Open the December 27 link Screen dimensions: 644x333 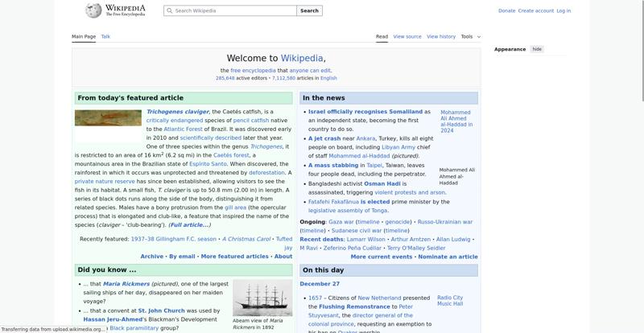pos(320,284)
